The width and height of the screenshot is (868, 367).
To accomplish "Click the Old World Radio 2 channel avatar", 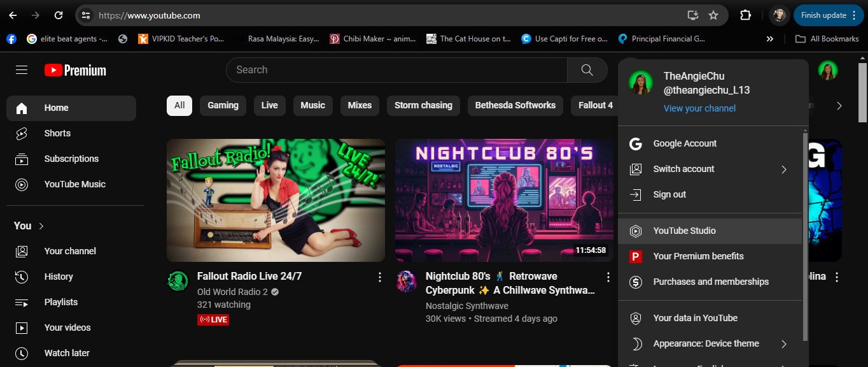I will [x=178, y=281].
